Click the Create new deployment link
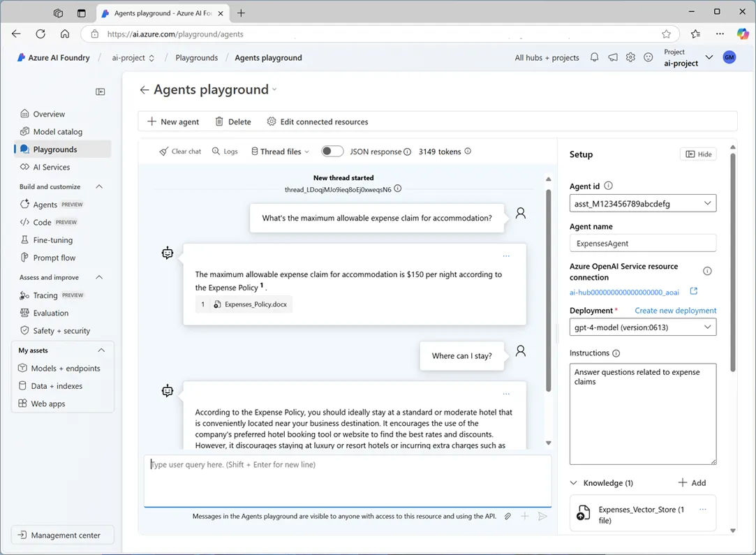Screen dimensions: 756x555 click(675, 310)
